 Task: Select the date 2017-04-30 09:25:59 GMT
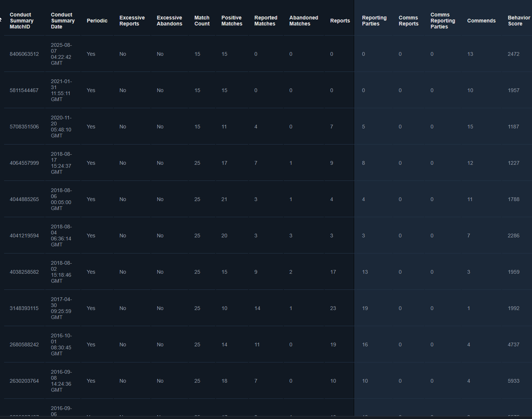61,308
